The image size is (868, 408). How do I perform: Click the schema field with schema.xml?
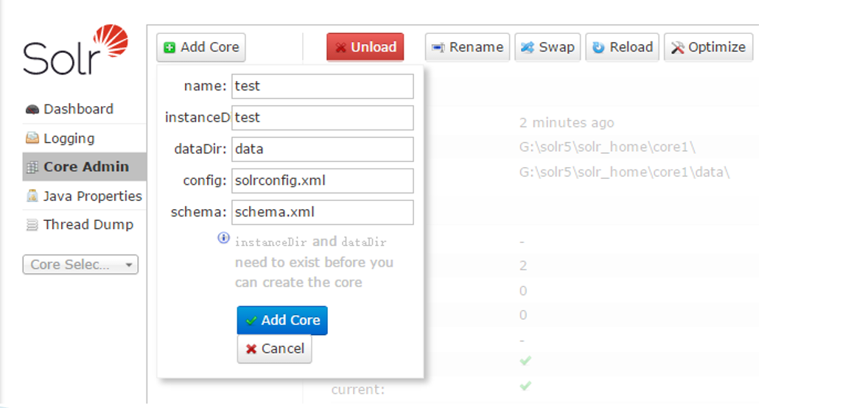[322, 212]
